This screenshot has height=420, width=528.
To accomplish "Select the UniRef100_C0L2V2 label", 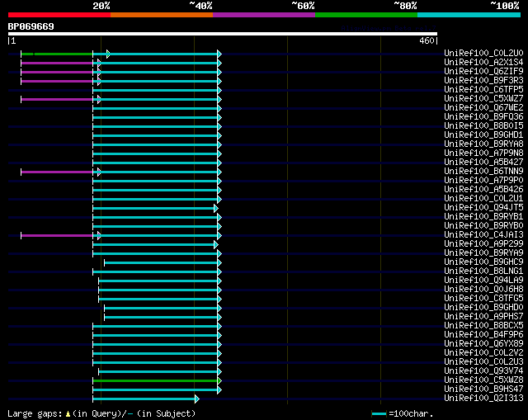I will [x=483, y=353].
